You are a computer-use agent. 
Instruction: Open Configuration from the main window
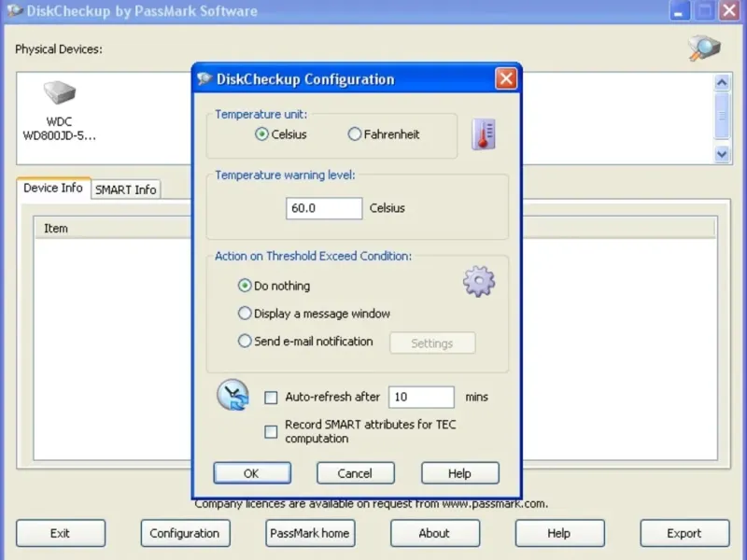click(x=185, y=533)
